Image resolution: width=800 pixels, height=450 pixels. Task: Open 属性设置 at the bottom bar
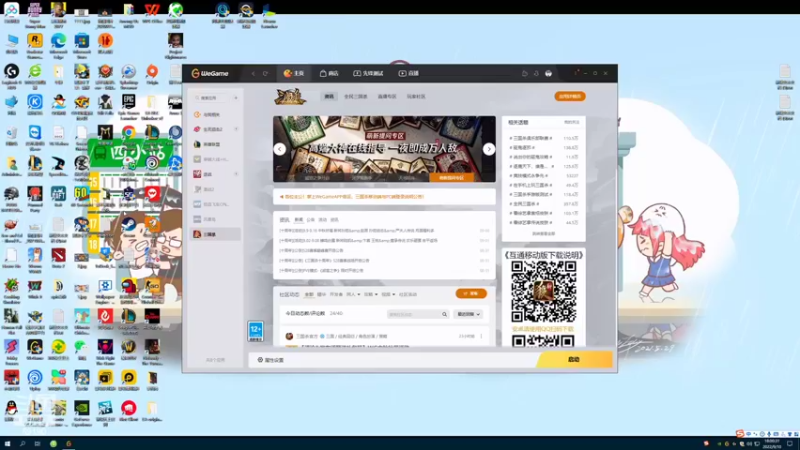point(270,360)
